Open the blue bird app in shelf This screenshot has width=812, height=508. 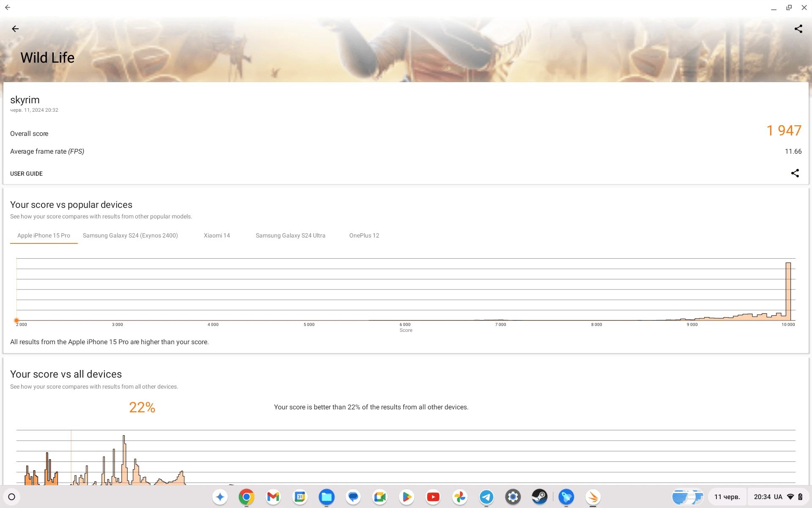(566, 497)
